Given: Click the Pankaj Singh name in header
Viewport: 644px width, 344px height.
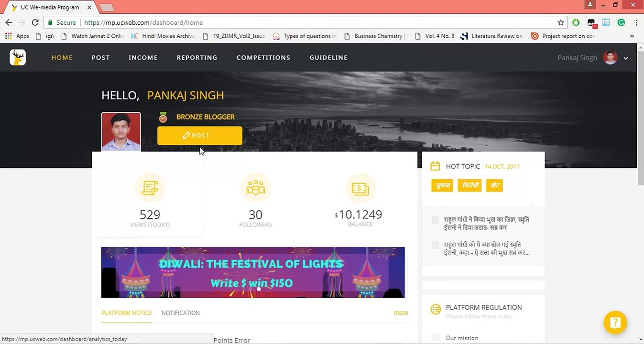Looking at the screenshot, I should coord(577,58).
